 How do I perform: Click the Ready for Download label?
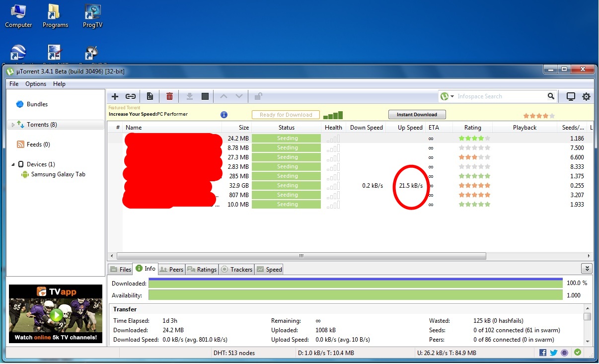pos(286,115)
